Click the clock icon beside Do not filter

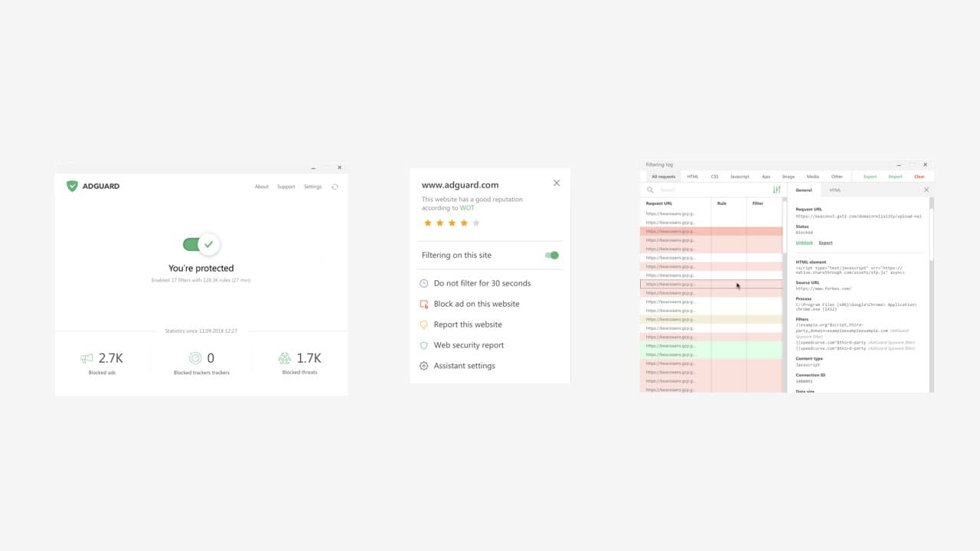424,283
